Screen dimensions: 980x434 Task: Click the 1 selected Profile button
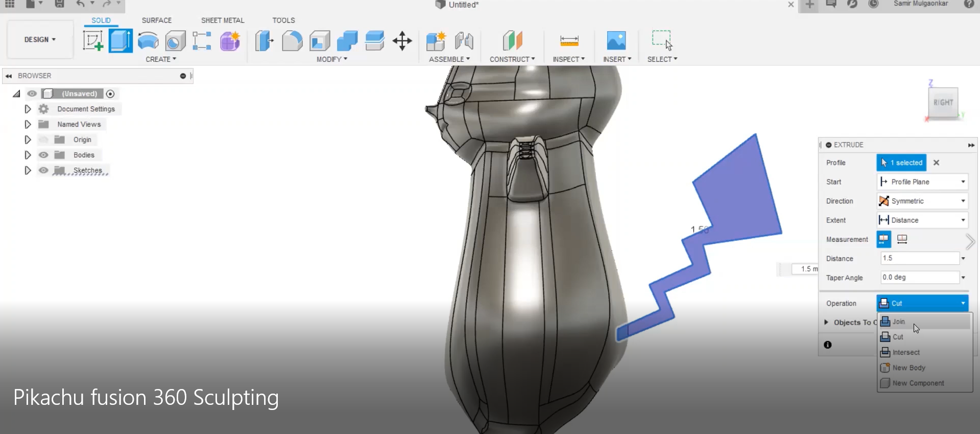[x=902, y=163]
